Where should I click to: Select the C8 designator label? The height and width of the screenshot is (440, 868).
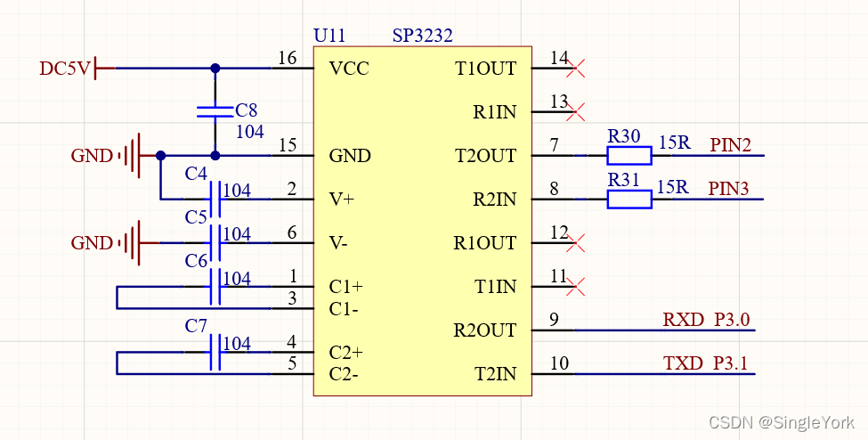(247, 110)
